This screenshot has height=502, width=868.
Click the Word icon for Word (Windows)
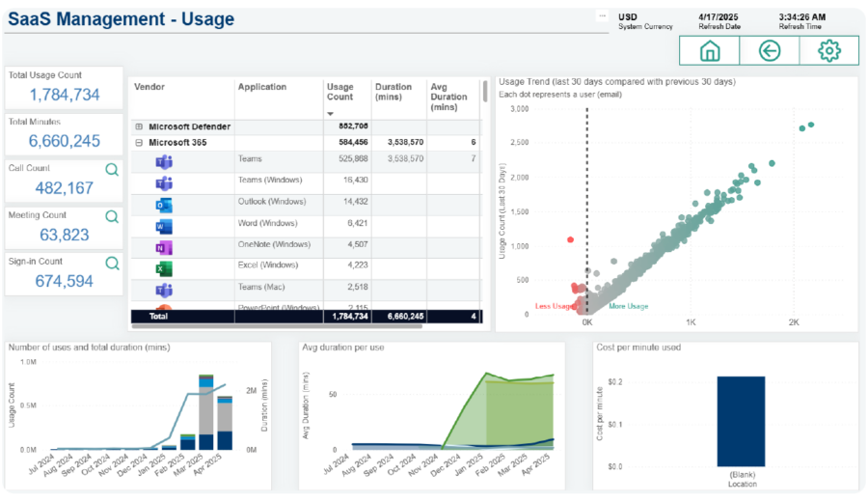(164, 226)
